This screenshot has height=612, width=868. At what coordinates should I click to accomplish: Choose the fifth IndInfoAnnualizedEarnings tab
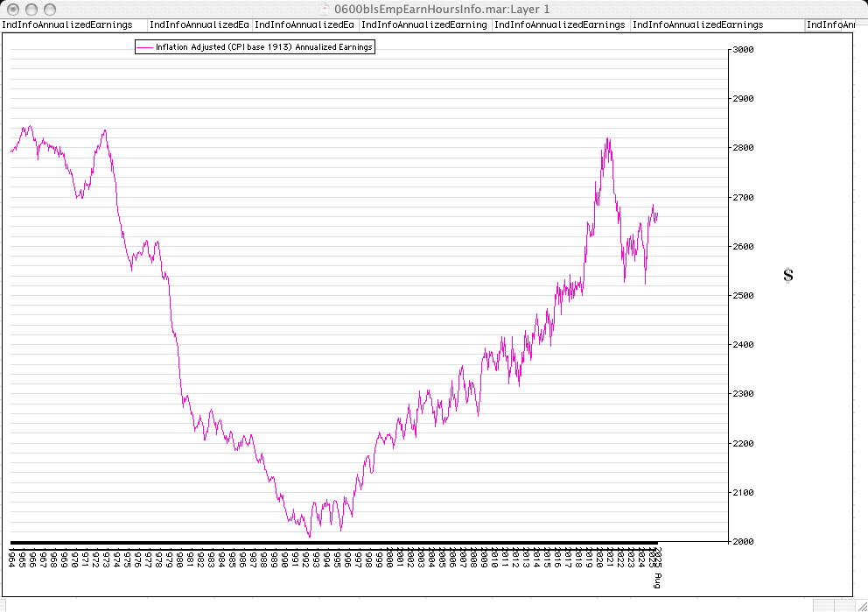559,25
